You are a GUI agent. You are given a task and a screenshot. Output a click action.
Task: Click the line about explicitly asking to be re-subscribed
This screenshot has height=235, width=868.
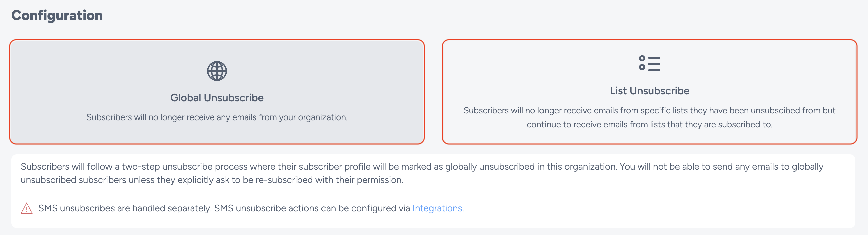point(212,180)
